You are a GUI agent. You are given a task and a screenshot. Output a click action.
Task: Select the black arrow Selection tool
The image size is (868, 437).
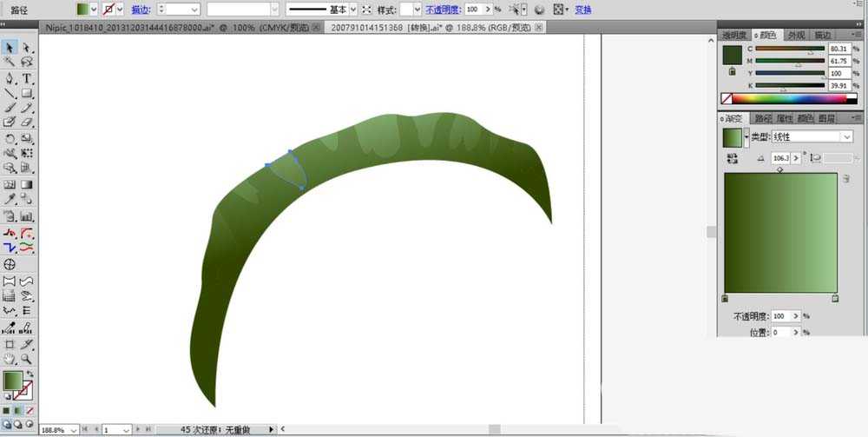point(10,47)
